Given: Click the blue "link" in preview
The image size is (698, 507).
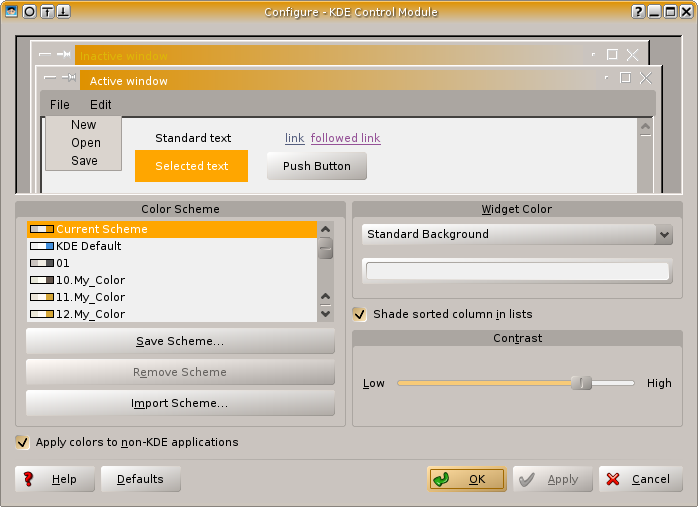Looking at the screenshot, I should pos(295,138).
